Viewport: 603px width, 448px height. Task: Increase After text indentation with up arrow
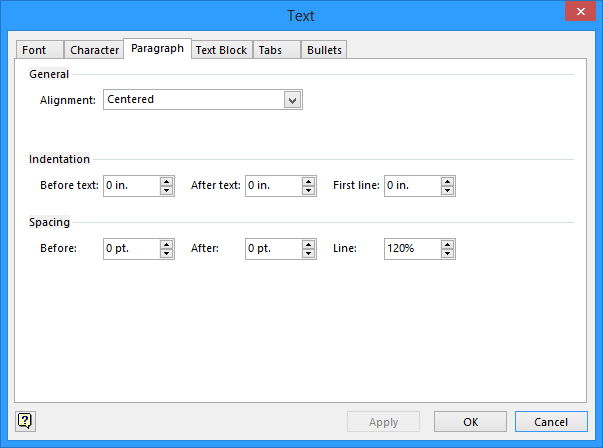pos(309,181)
